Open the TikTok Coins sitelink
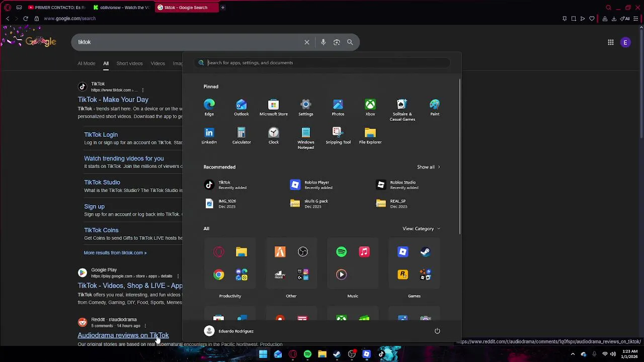 point(101,230)
